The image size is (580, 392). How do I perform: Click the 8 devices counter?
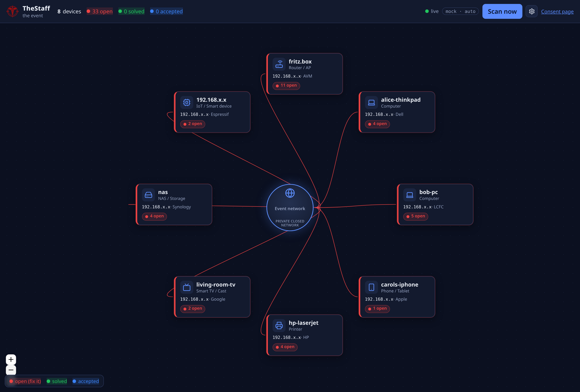69,11
